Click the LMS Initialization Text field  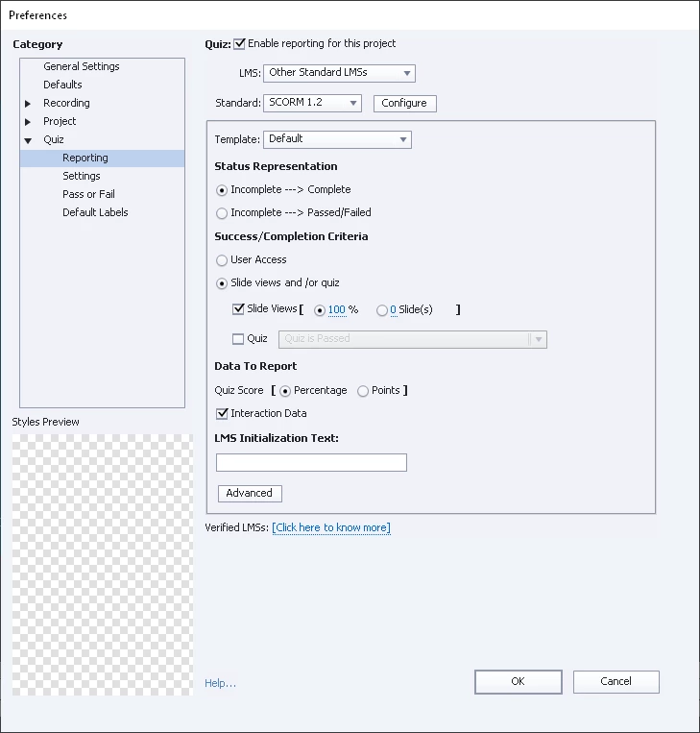click(311, 462)
